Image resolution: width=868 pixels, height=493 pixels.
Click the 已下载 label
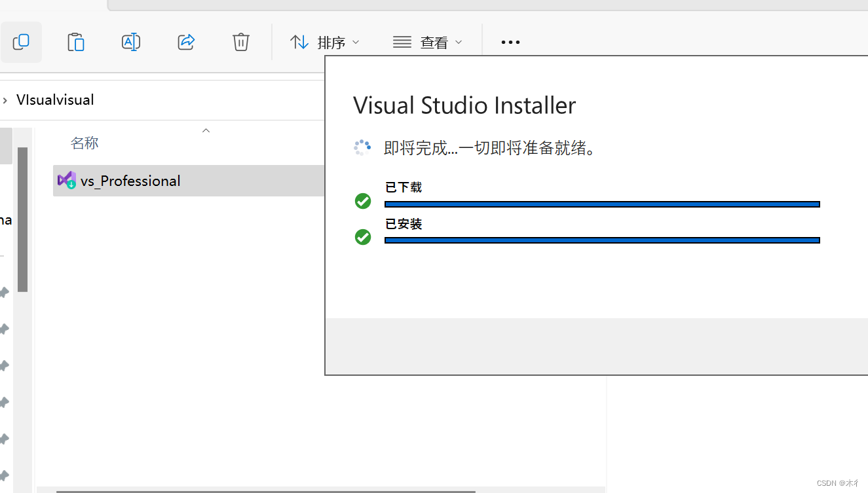pos(404,188)
